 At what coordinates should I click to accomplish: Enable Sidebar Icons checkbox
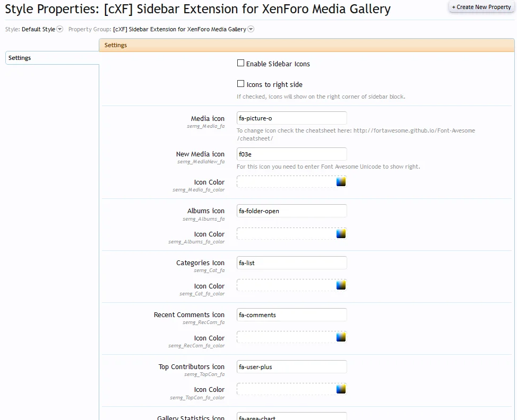pyautogui.click(x=240, y=63)
